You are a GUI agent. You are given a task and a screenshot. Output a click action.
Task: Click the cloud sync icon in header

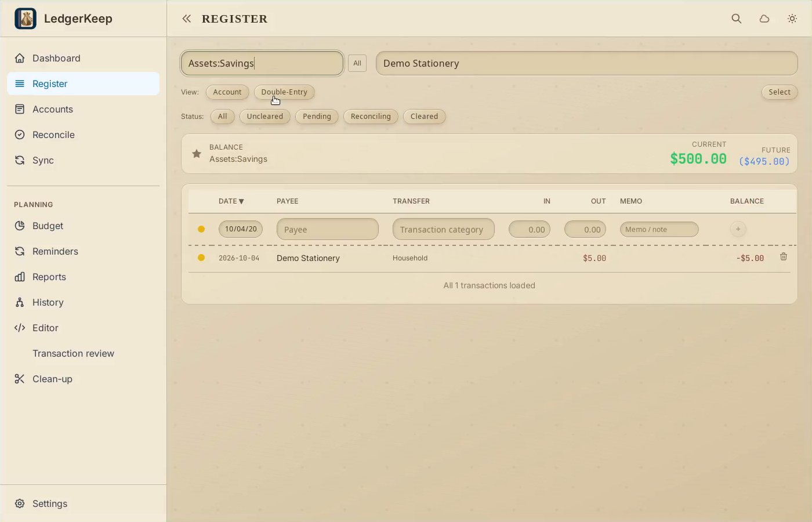(764, 19)
